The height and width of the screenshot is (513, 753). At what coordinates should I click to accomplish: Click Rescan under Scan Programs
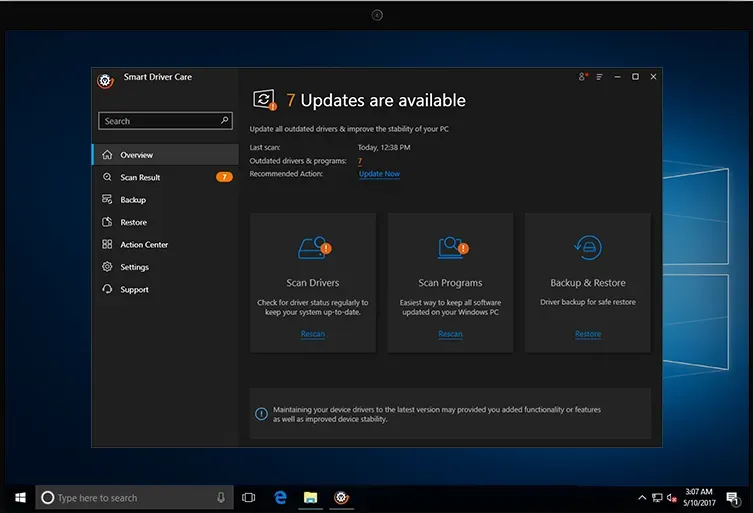(450, 334)
